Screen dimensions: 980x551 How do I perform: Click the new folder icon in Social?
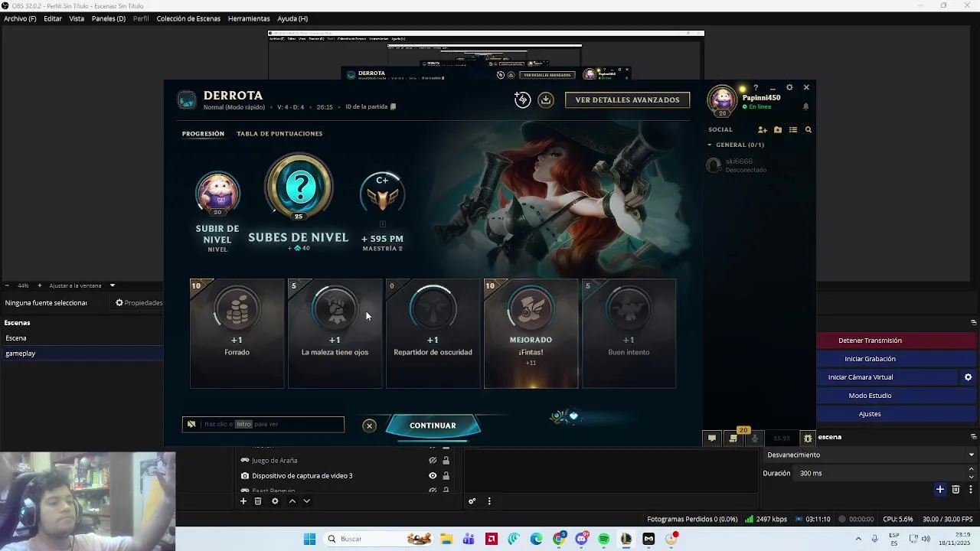coord(778,130)
